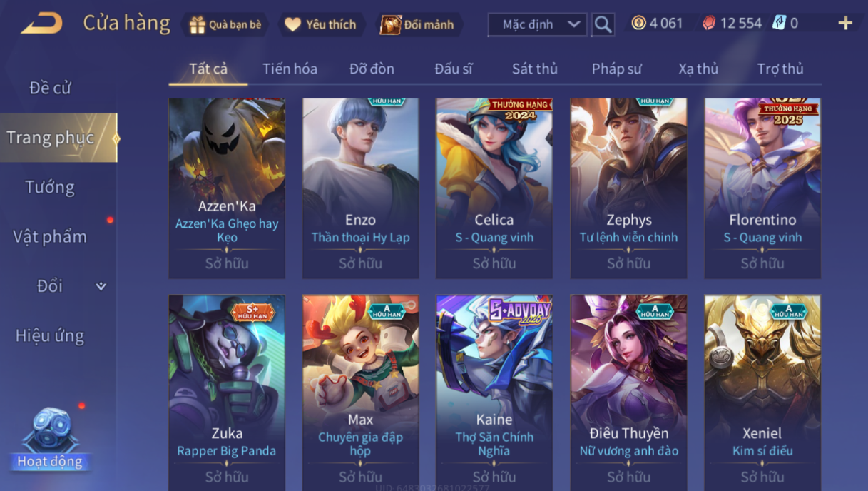Open Quà bạn bè gift button
Viewport: 868px width, 491px height.
pos(225,25)
